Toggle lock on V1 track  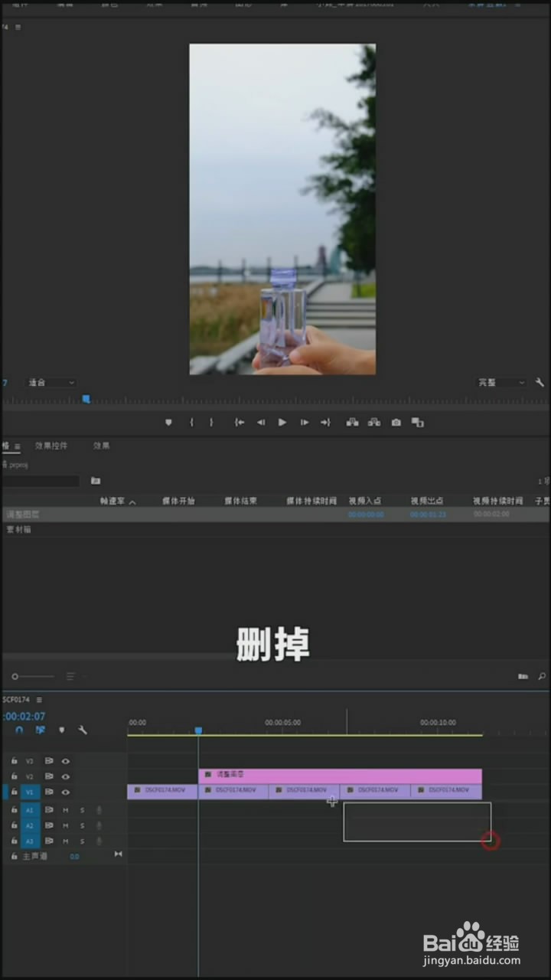[x=14, y=792]
